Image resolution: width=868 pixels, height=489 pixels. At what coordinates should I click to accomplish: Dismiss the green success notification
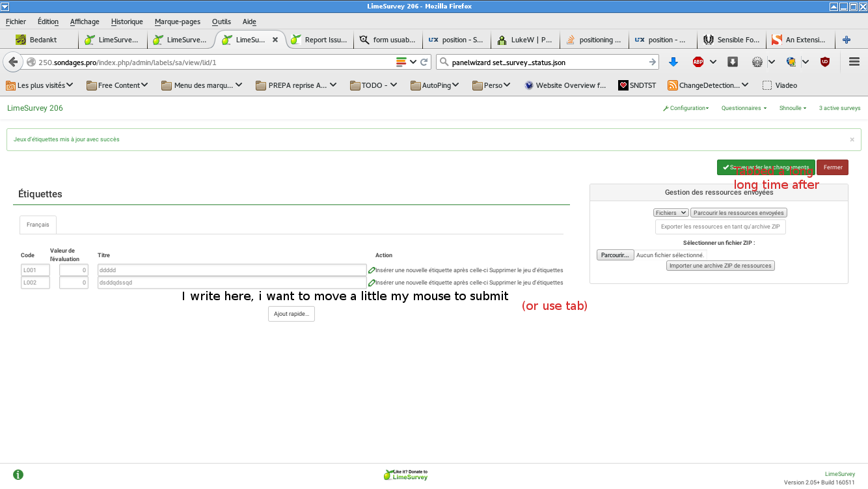pos(852,139)
